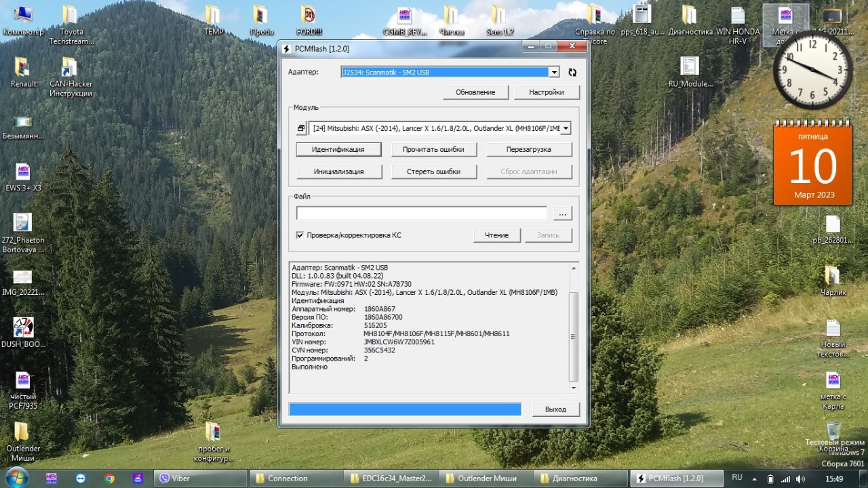Show hidden system tray icons
This screenshot has width=868, height=488.
coord(754,479)
